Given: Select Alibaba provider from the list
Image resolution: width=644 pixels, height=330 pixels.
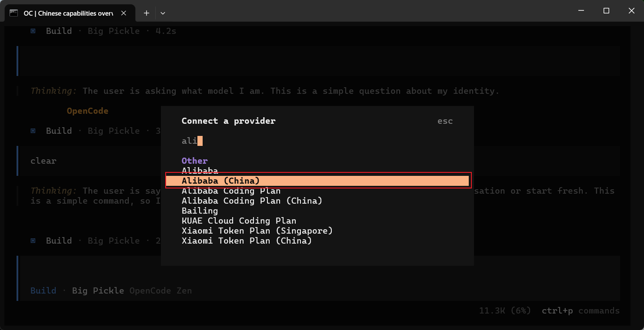Looking at the screenshot, I should pos(200,171).
